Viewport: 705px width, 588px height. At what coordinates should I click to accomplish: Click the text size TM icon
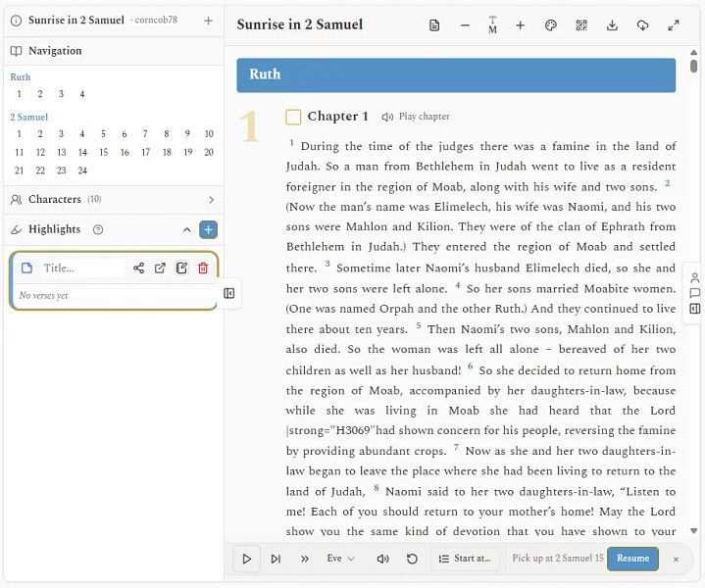pyautogui.click(x=493, y=25)
